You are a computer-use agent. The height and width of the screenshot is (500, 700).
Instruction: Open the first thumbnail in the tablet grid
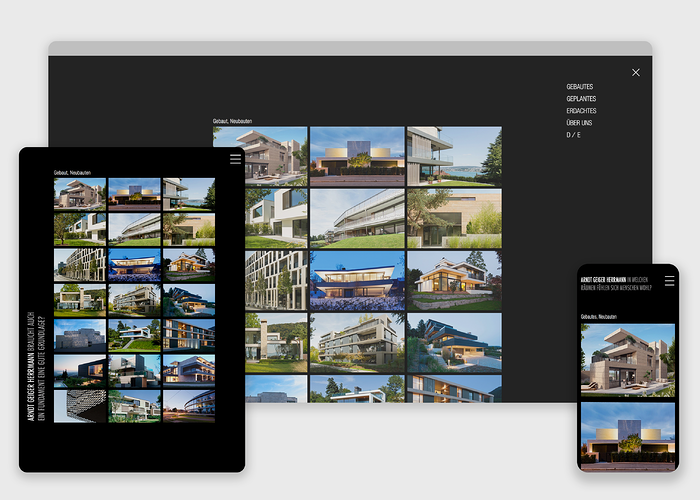pyautogui.click(x=79, y=193)
